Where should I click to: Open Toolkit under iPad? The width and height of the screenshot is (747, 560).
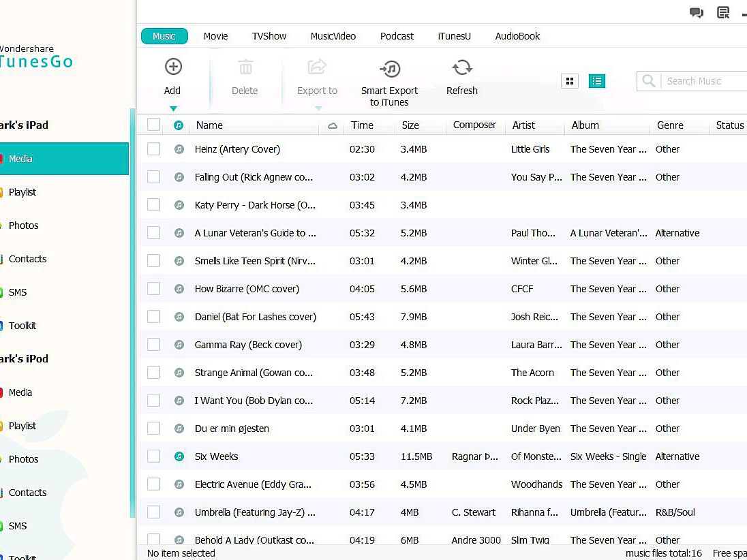point(22,325)
